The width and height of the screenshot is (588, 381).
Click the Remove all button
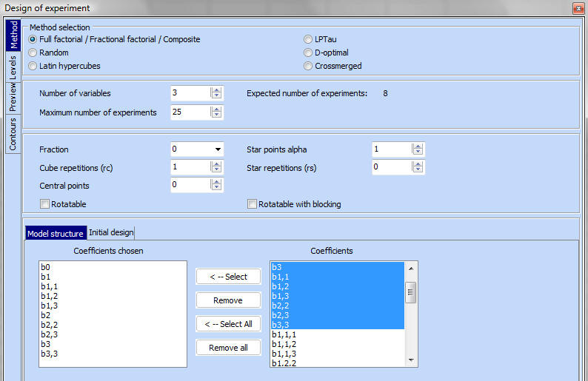tap(228, 348)
